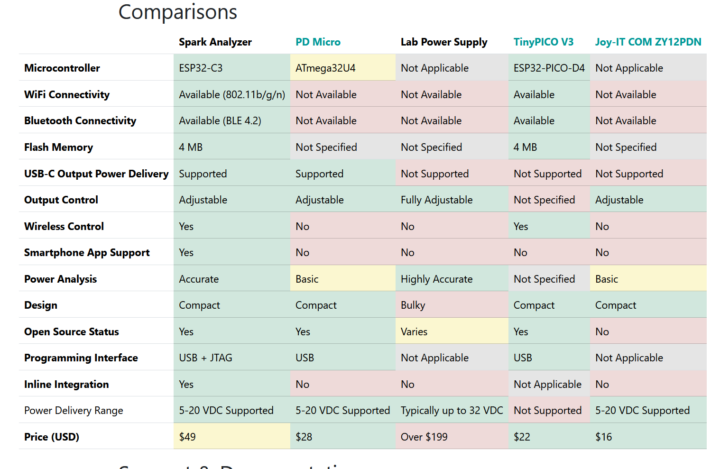Click the Output Control row label
Viewport: 720px width, 469px height.
tap(61, 200)
